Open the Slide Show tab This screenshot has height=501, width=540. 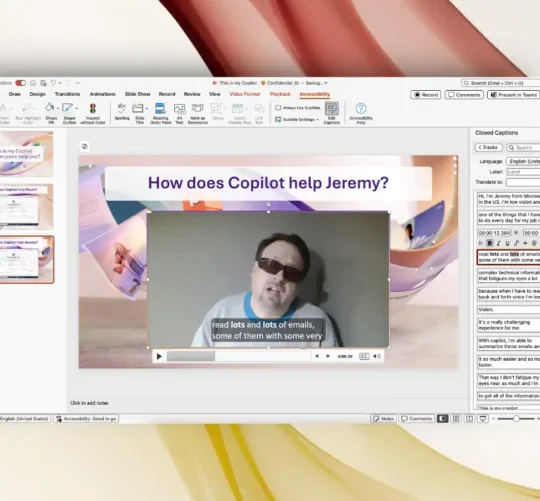point(137,94)
